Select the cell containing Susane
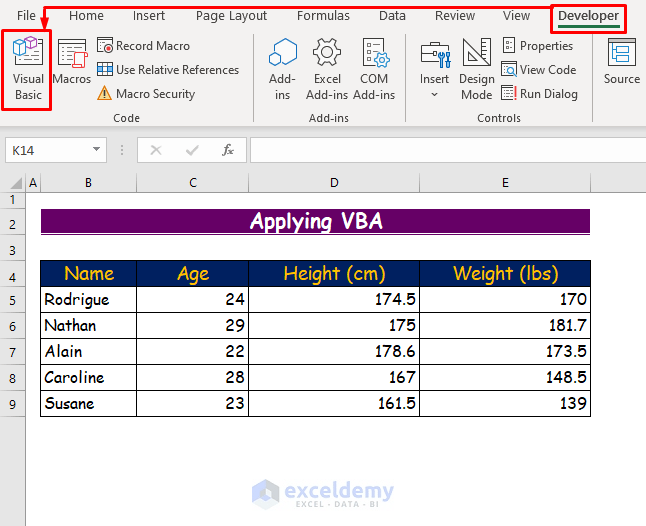646x526 pixels. click(89, 403)
